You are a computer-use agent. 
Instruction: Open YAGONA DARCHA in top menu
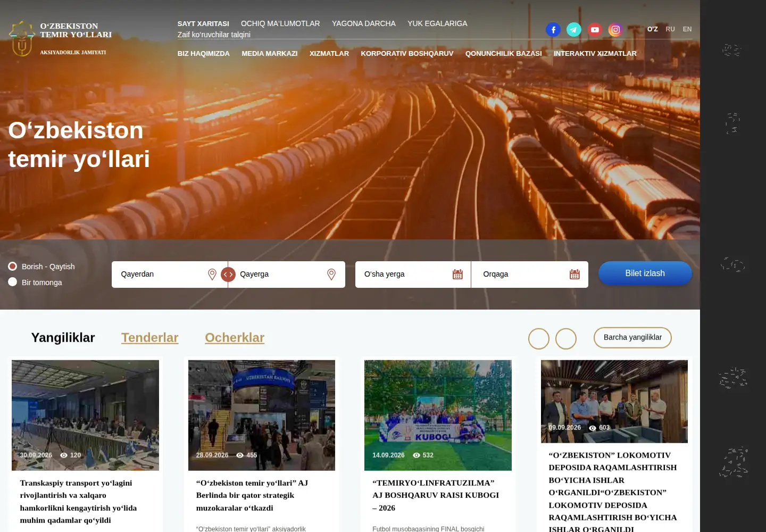pyautogui.click(x=364, y=24)
